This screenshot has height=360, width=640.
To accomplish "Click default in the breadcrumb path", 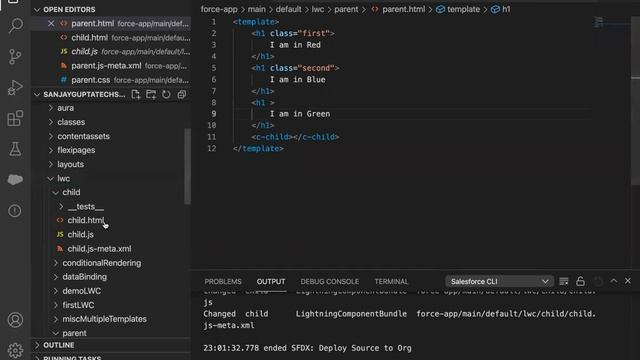I will click(x=289, y=9).
